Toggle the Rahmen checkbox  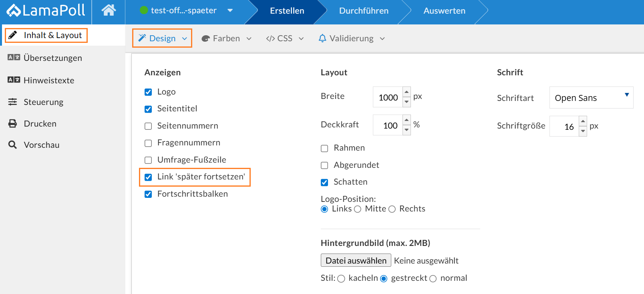pyautogui.click(x=324, y=148)
